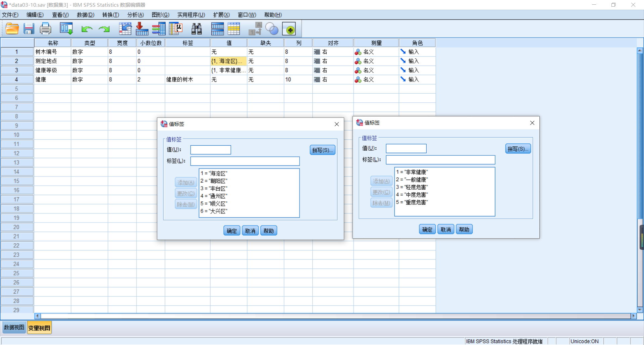Click 名义 measure cell in 健康 row

point(376,80)
